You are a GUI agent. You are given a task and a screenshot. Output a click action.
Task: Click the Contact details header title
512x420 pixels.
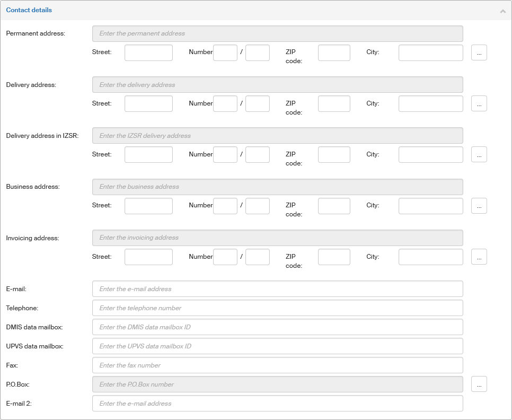pyautogui.click(x=29, y=10)
